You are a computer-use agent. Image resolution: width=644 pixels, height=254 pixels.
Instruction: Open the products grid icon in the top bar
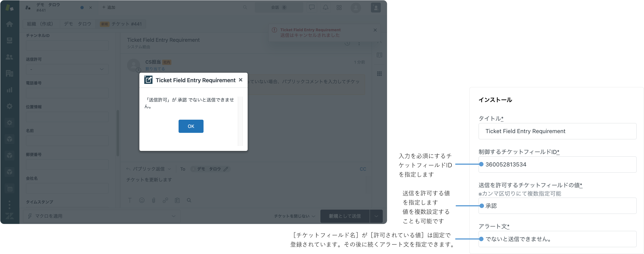point(339,7)
